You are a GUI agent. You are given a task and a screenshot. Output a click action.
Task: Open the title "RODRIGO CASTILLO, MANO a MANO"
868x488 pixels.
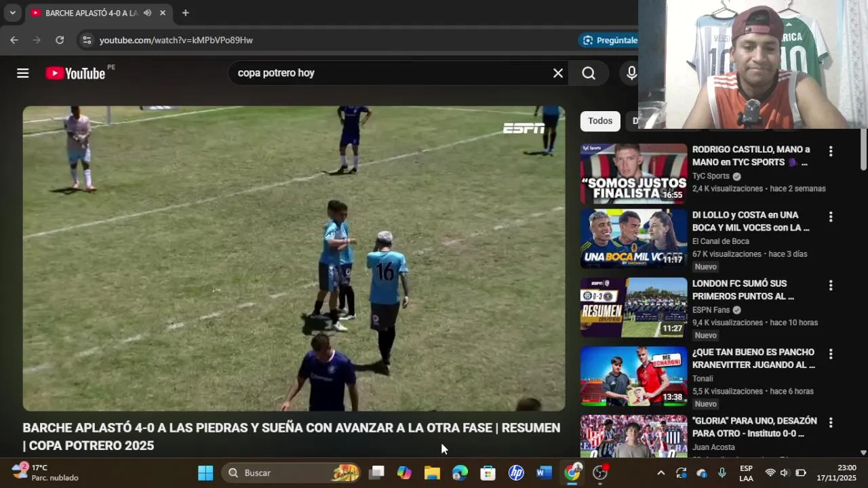[x=751, y=156]
